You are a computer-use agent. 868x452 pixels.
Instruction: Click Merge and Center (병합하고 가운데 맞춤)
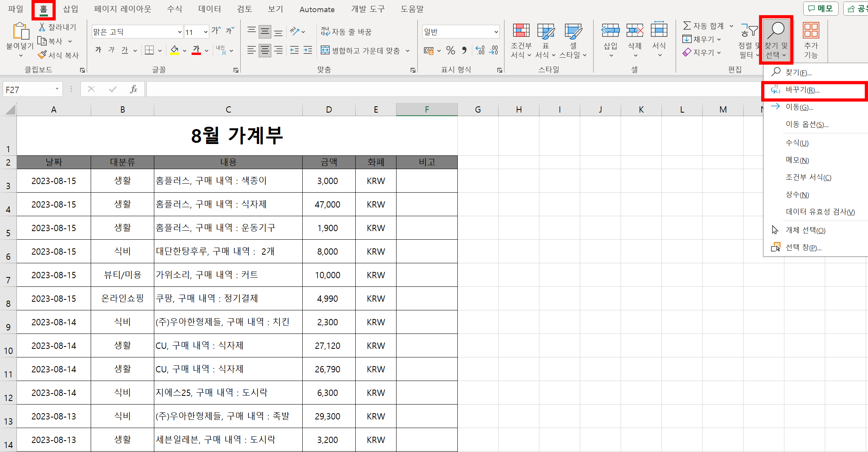coord(360,50)
